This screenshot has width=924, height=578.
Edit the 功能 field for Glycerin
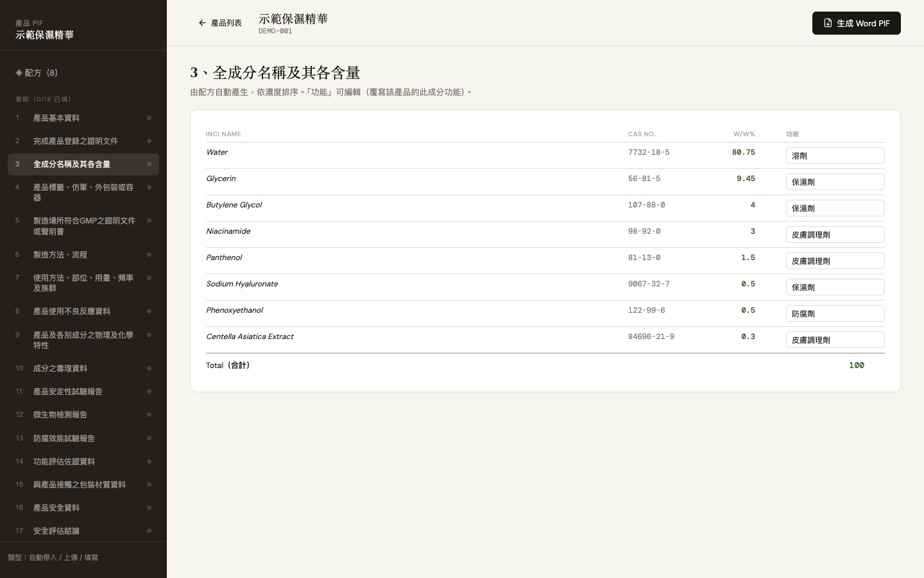(835, 182)
